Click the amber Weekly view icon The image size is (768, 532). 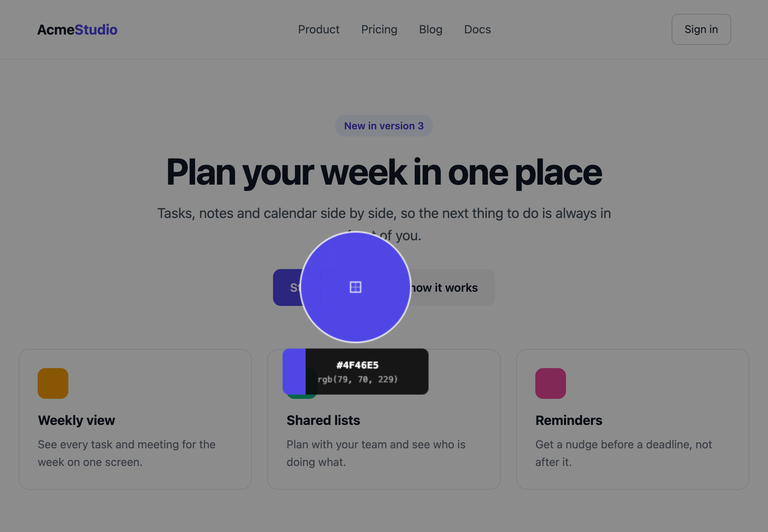point(53,383)
